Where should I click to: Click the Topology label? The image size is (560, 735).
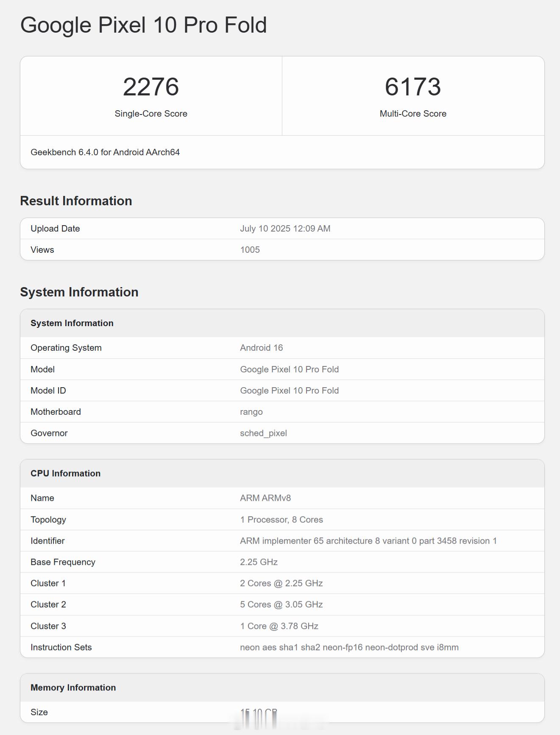[x=48, y=520]
